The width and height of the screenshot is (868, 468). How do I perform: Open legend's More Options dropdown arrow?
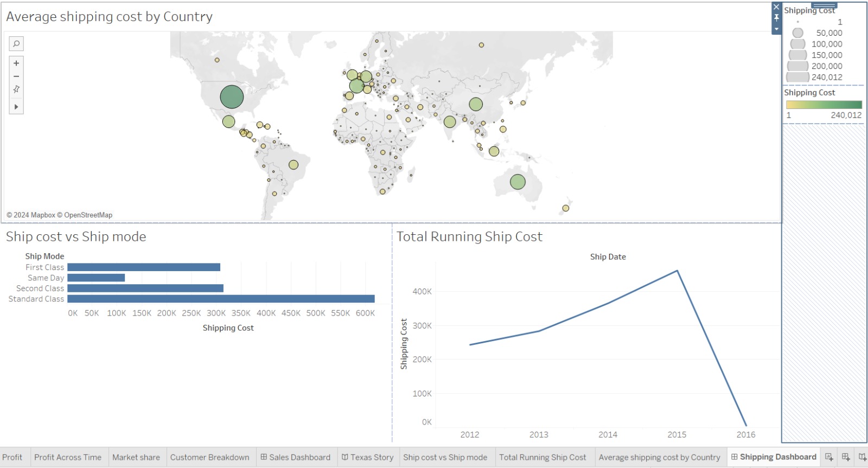coord(776,29)
